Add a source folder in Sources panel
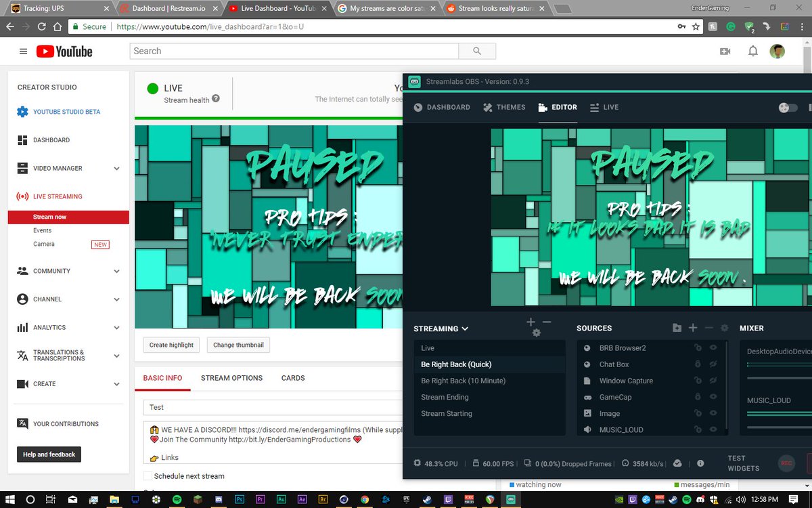Image resolution: width=812 pixels, height=508 pixels. point(677,328)
